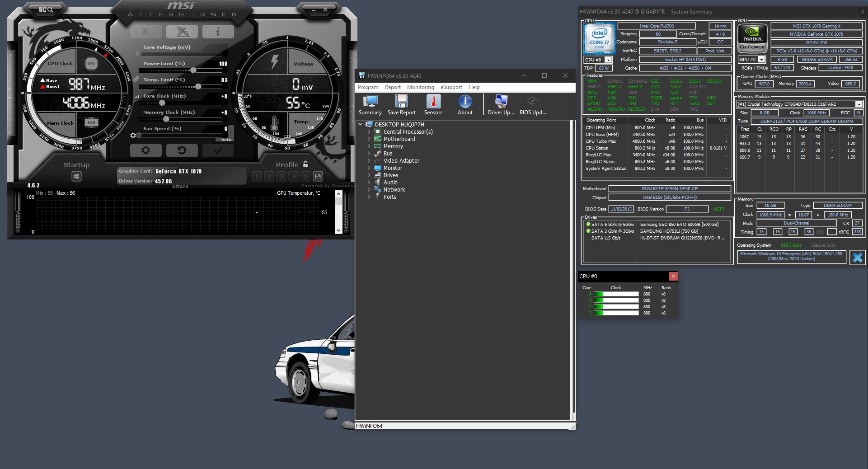Open the Help menu in HWiNFO
Image resolution: width=868 pixels, height=469 pixels.
474,87
